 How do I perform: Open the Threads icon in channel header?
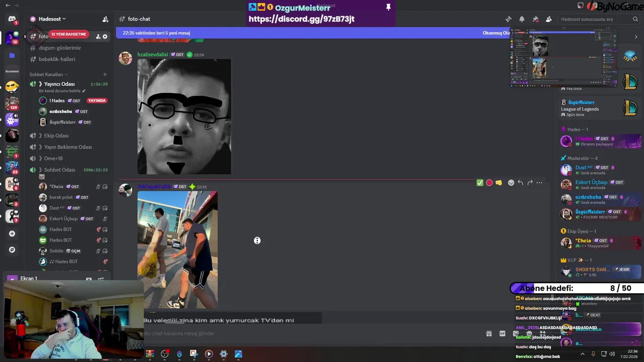[x=508, y=19]
